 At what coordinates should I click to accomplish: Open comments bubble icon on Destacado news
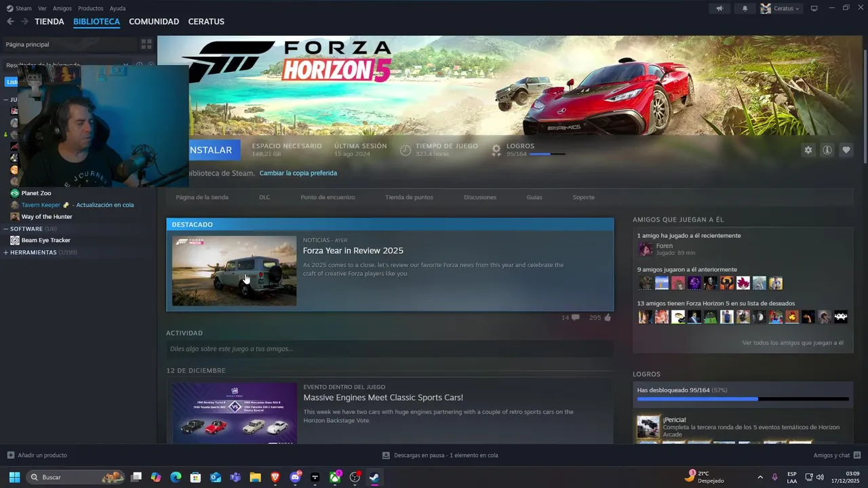(576, 317)
